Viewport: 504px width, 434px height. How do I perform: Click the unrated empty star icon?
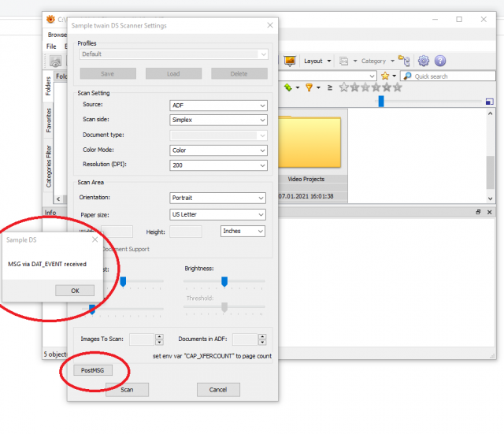pos(343,87)
